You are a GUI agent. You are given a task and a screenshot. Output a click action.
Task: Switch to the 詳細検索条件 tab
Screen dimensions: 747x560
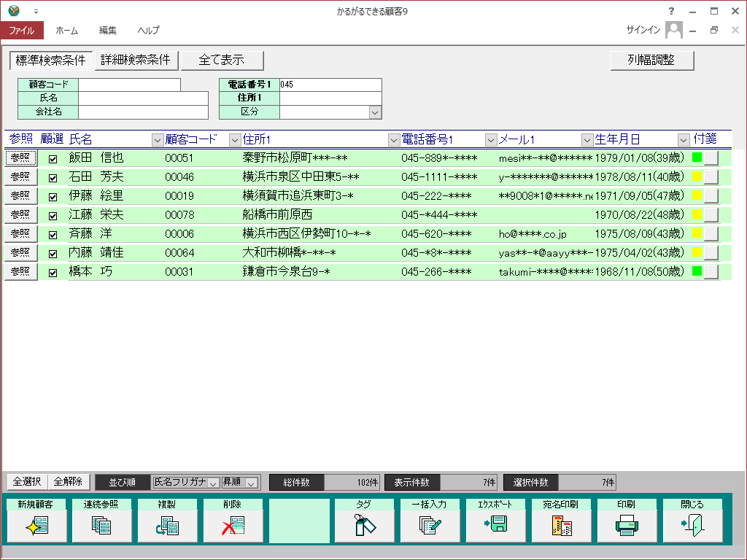pyautogui.click(x=136, y=60)
